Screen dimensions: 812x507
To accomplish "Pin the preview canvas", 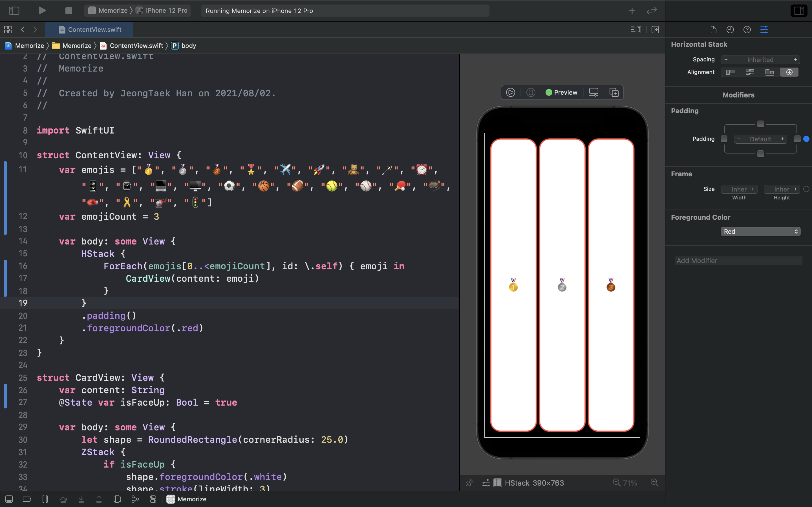I will [469, 483].
